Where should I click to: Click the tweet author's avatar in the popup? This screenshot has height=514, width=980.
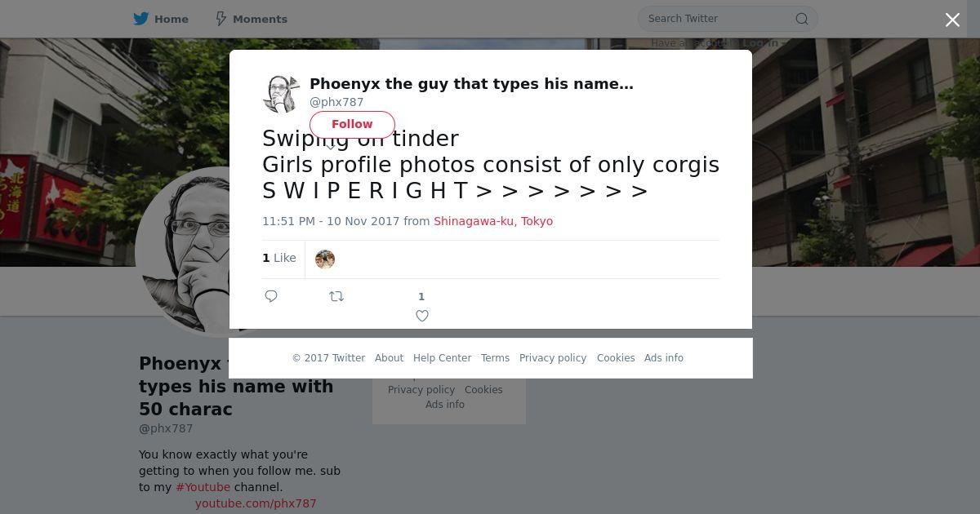[x=282, y=94]
